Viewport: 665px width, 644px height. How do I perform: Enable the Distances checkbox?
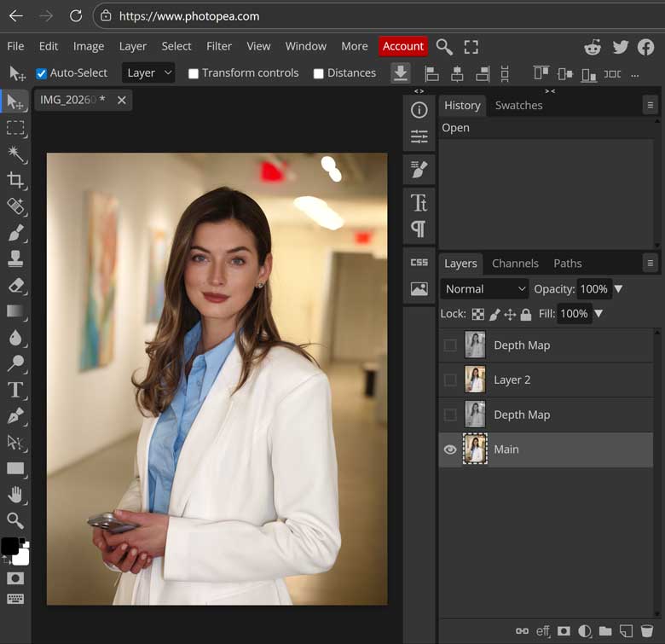(319, 74)
